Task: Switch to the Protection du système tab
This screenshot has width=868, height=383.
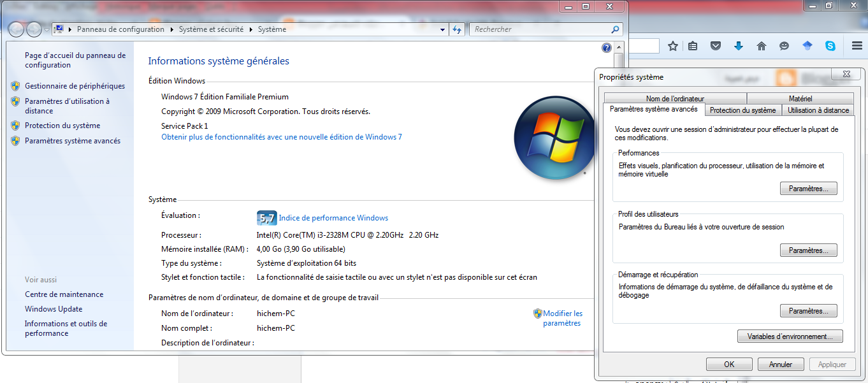Action: pos(742,110)
